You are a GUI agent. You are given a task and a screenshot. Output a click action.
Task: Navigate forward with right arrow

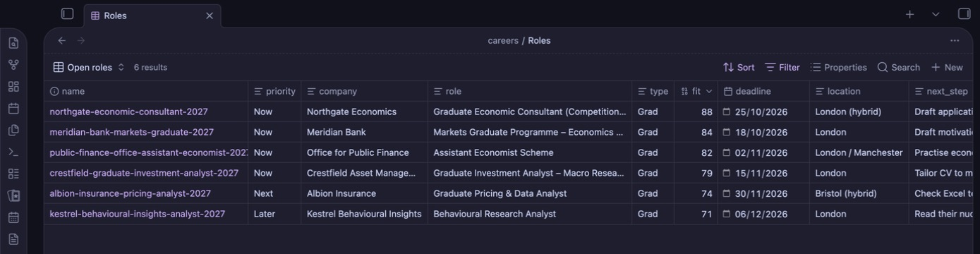pyautogui.click(x=81, y=41)
